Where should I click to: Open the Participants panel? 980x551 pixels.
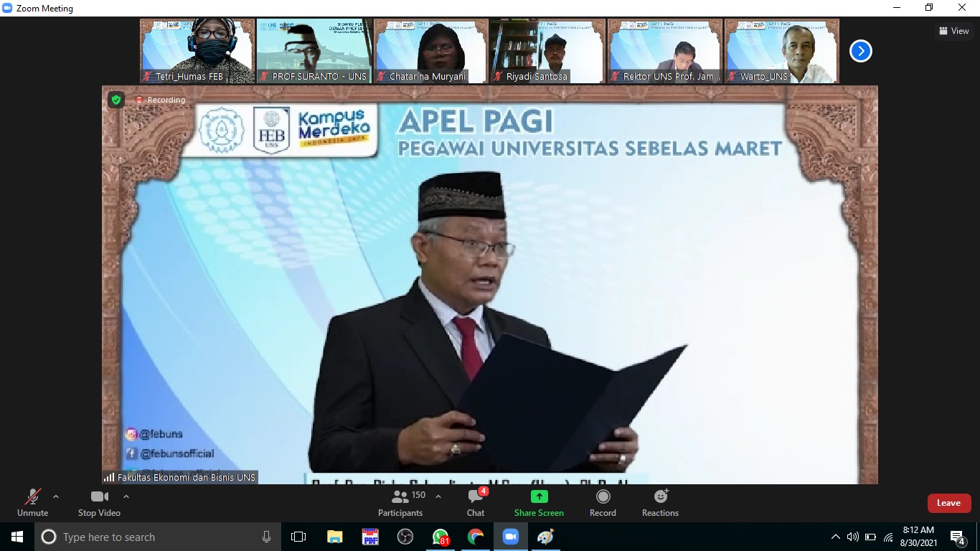click(x=400, y=503)
